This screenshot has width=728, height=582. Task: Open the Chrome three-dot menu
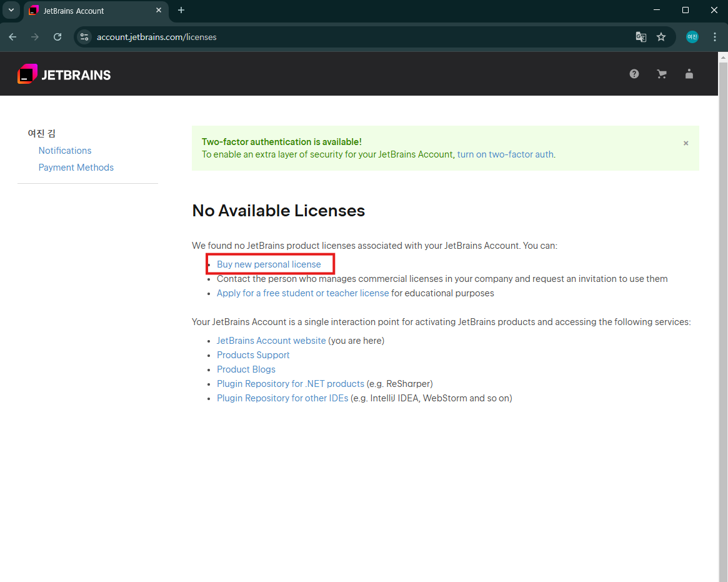coord(714,37)
